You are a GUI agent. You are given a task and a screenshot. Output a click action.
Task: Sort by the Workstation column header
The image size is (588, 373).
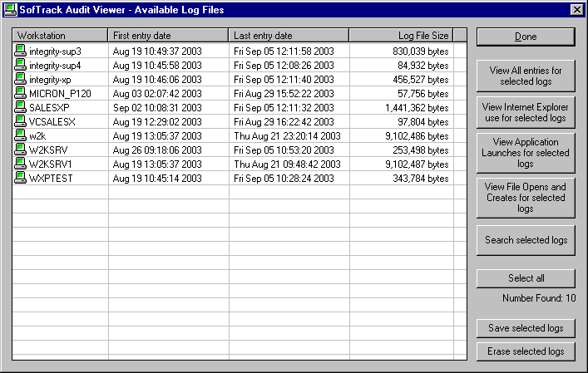60,36
